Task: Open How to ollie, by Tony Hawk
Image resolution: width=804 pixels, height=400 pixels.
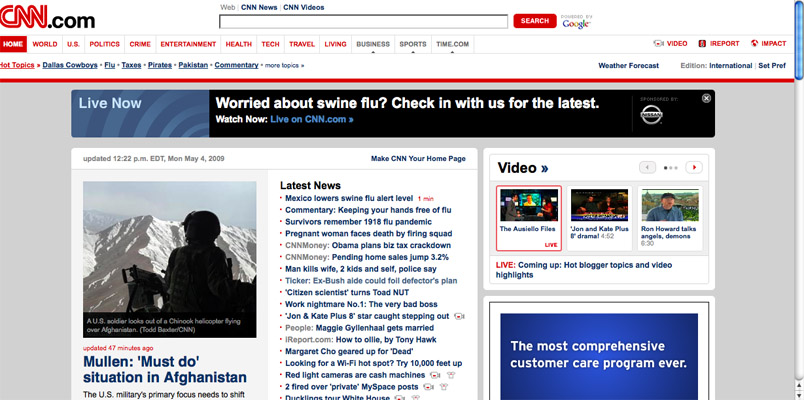Action: tap(386, 340)
